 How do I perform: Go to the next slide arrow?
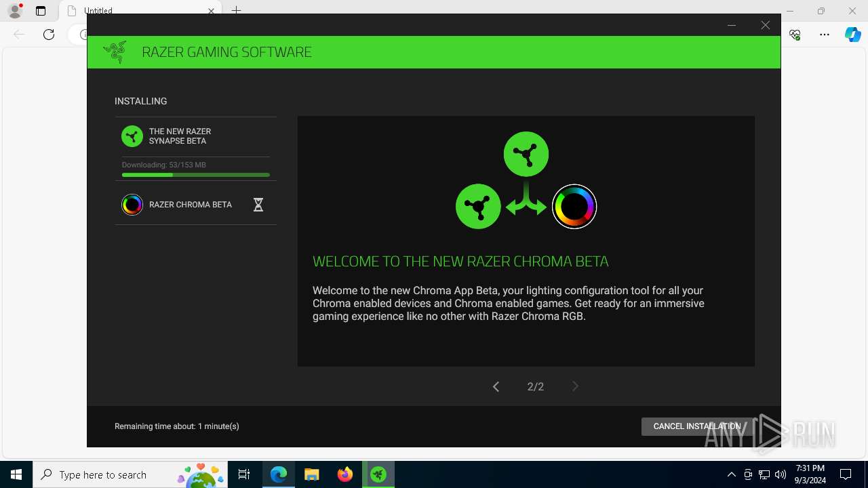575,386
